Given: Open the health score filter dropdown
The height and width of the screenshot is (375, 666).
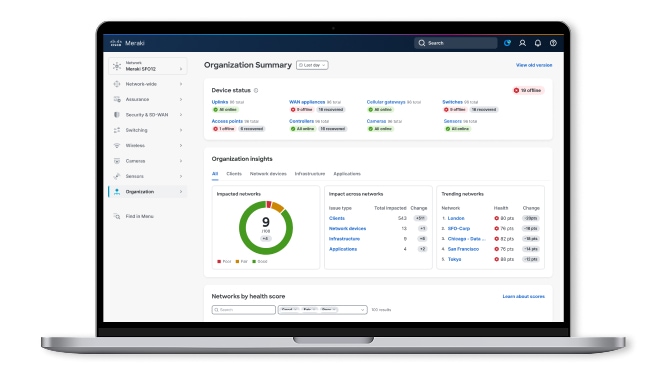Looking at the screenshot, I should (322, 310).
